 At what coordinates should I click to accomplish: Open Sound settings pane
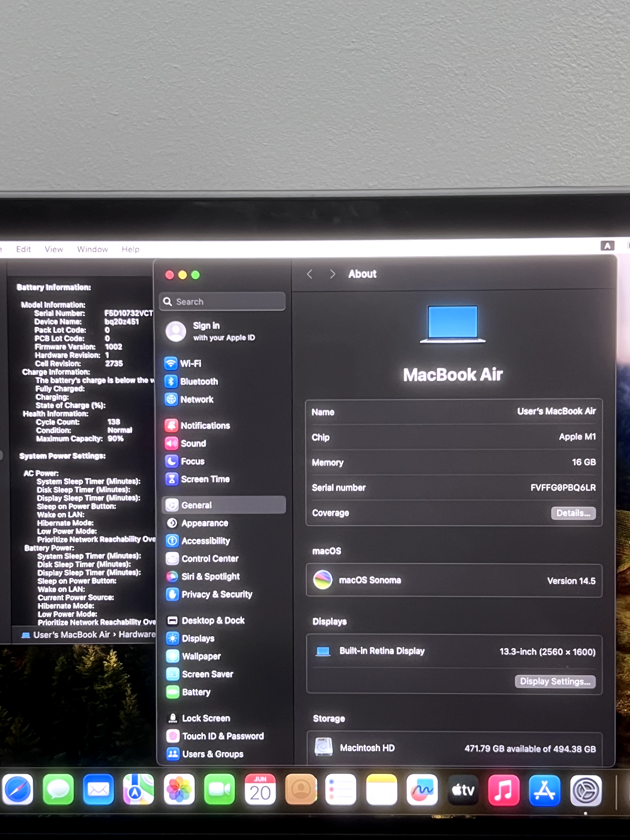click(193, 443)
